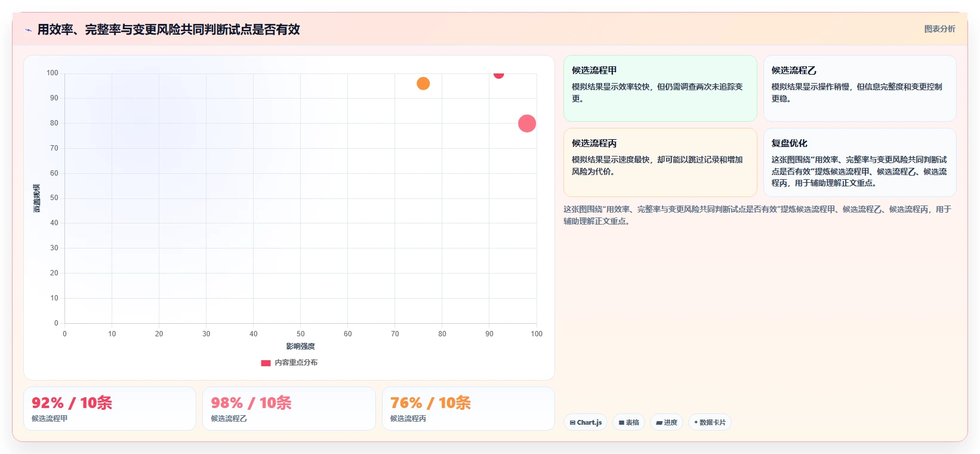Click the 候选流程甲 label under 92%
The width and height of the screenshot is (980, 454).
(x=50, y=419)
